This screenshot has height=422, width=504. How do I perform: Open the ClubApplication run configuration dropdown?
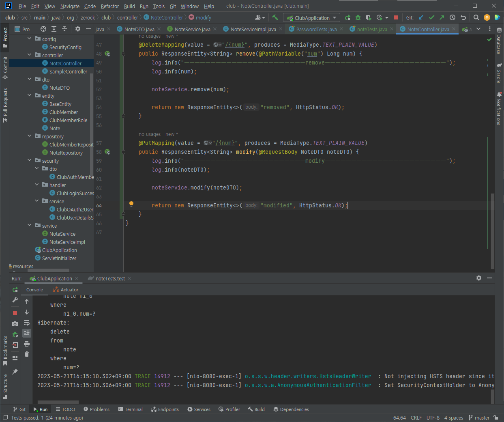(x=311, y=18)
